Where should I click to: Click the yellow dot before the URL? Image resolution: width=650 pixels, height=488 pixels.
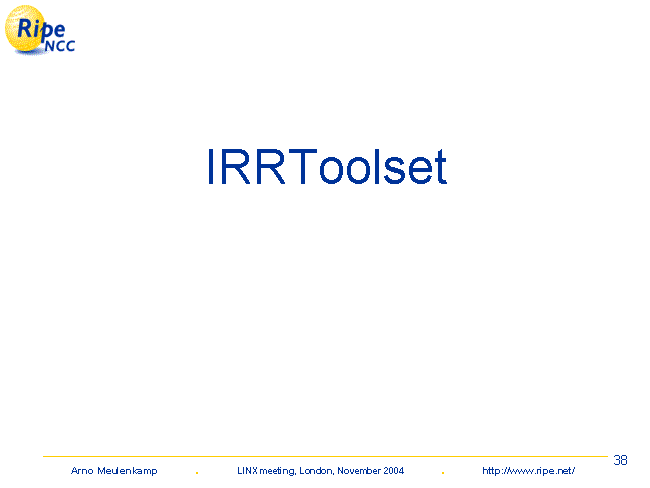(442, 472)
